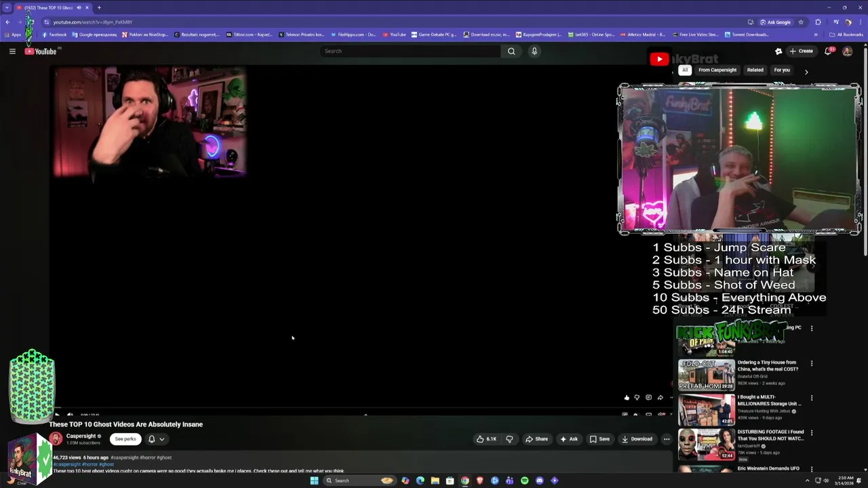
Task: Open YouTube notifications bell in header
Action: (828, 51)
